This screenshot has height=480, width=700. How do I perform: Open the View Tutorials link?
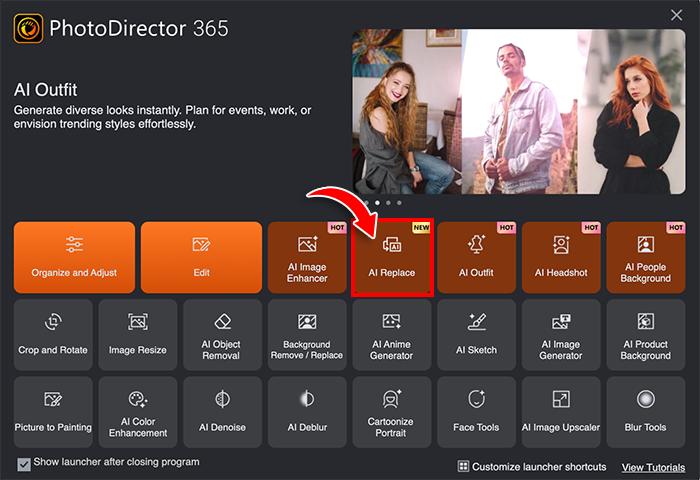(652, 467)
